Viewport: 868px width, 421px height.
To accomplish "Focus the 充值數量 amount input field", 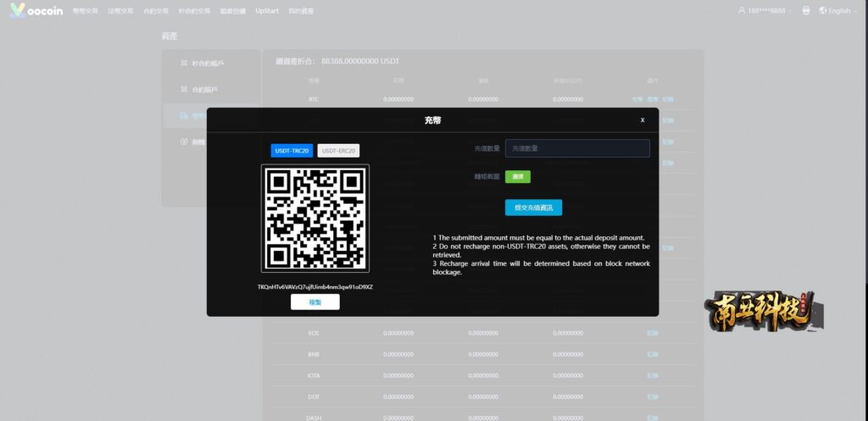I will point(577,148).
